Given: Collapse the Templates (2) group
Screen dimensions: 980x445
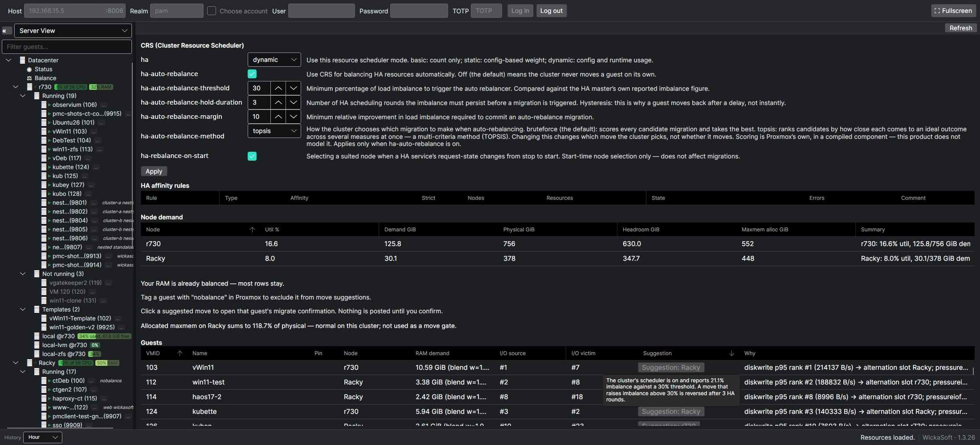Looking at the screenshot, I should [23, 309].
